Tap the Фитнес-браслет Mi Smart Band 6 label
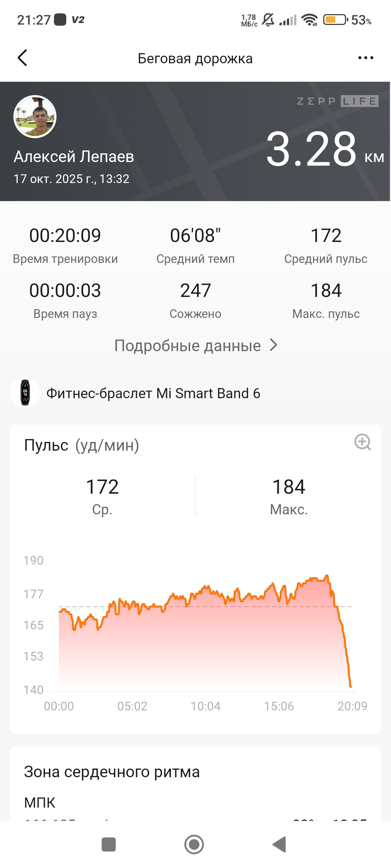 click(153, 393)
